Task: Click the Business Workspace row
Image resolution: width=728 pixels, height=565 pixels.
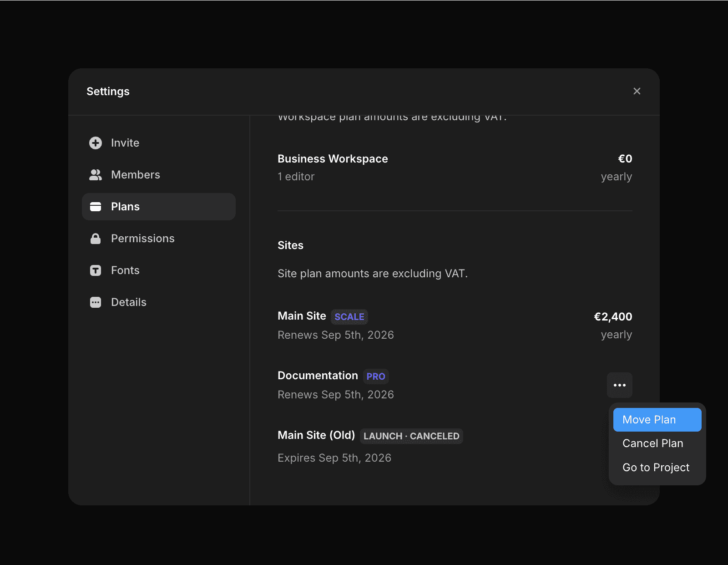Action: pyautogui.click(x=333, y=158)
